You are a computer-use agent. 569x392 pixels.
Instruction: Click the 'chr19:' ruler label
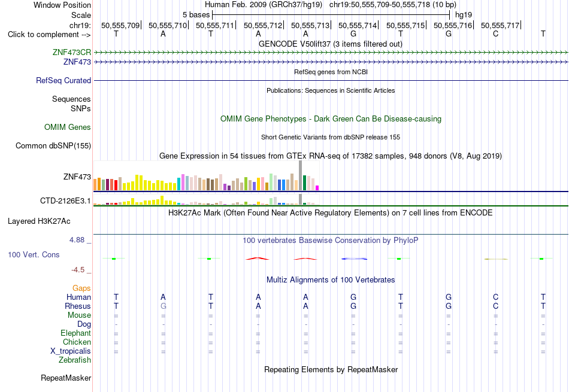(80, 25)
